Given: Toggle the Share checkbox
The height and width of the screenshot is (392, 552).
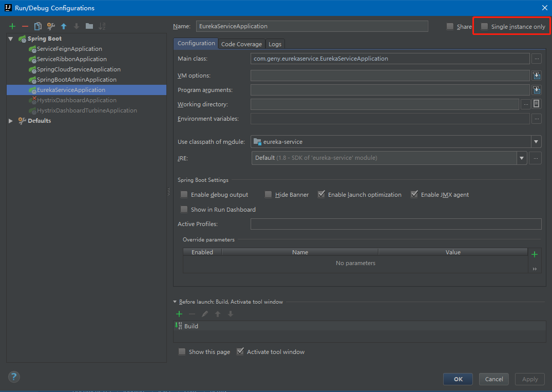Looking at the screenshot, I should pyautogui.click(x=450, y=26).
